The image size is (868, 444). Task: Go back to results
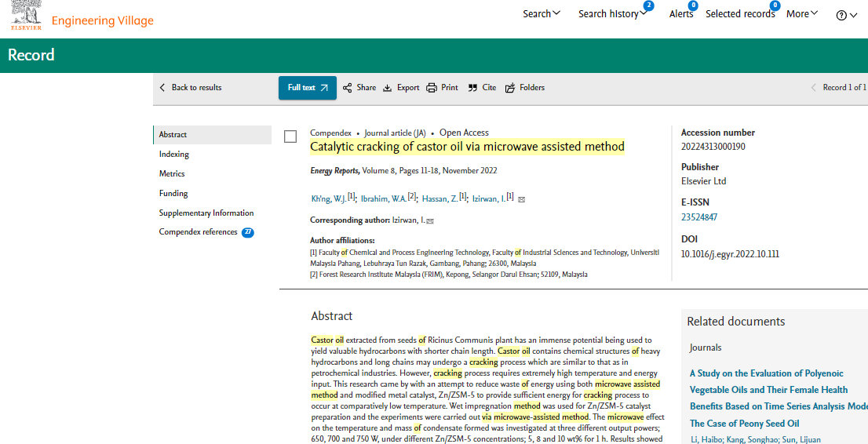[x=191, y=88]
